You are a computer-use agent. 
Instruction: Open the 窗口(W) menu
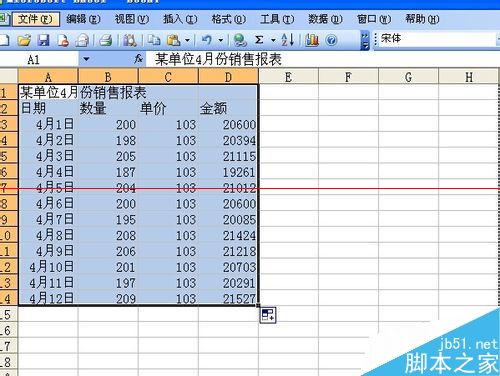click(x=374, y=19)
